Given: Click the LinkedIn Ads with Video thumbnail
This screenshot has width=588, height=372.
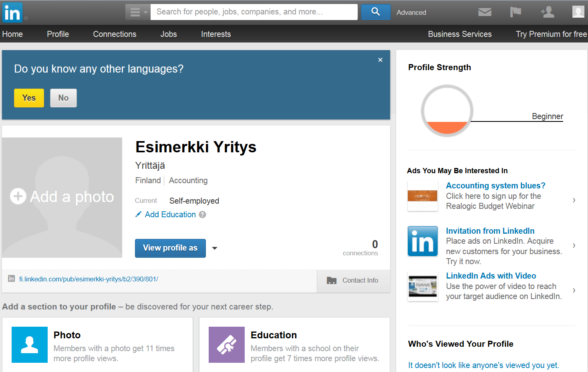Looking at the screenshot, I should 423,286.
